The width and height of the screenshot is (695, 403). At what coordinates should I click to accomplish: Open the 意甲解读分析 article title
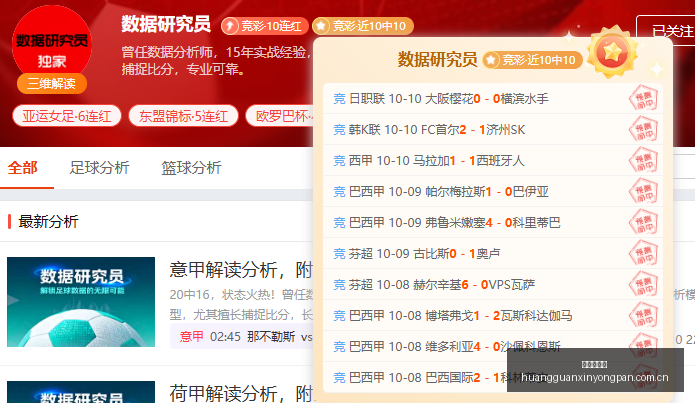click(x=241, y=270)
